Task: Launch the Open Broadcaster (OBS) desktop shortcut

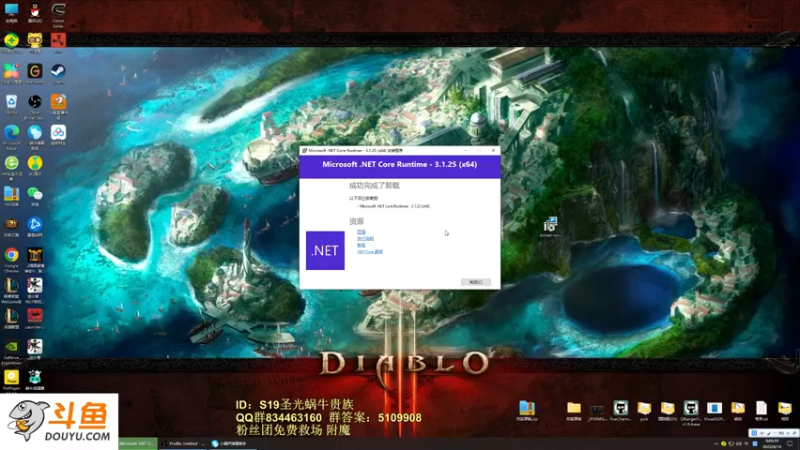Action: 35,106
